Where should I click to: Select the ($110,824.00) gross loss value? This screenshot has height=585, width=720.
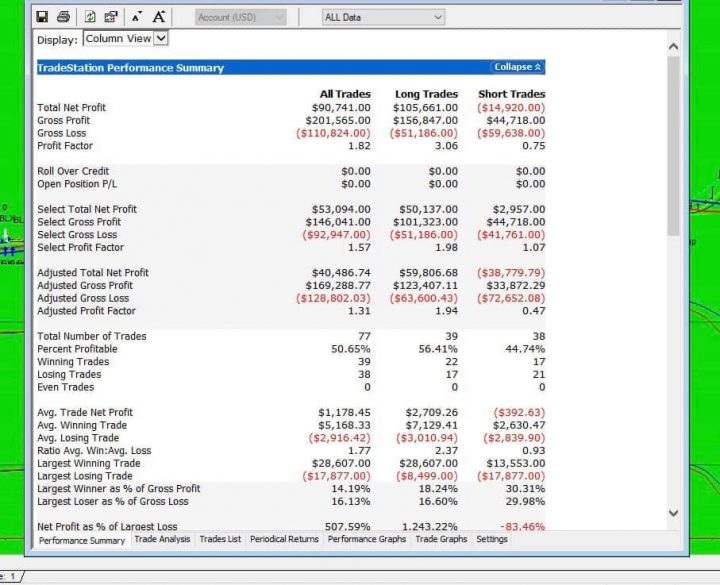tap(333, 133)
